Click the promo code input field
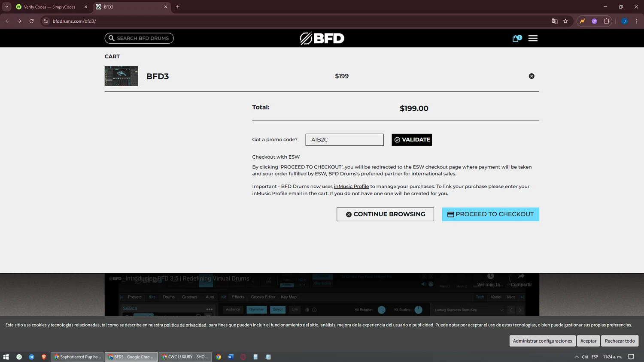Screen dimensions: 644x362 (344, 139)
